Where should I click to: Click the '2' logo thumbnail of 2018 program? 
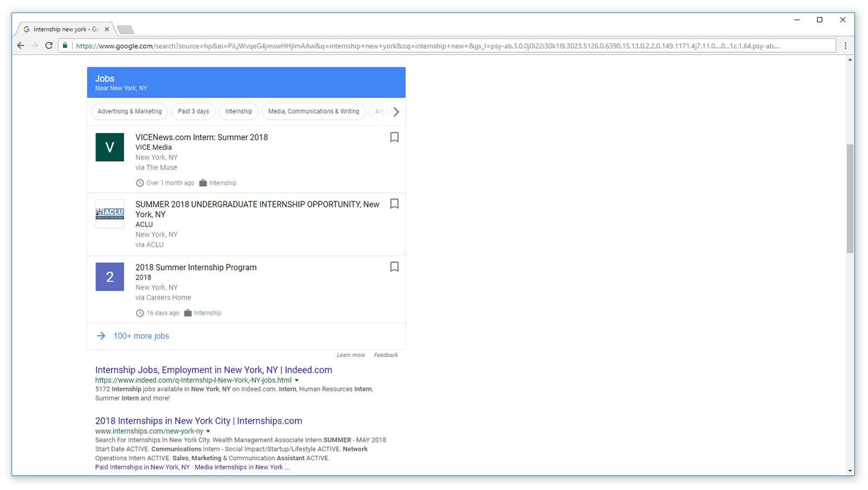[110, 277]
